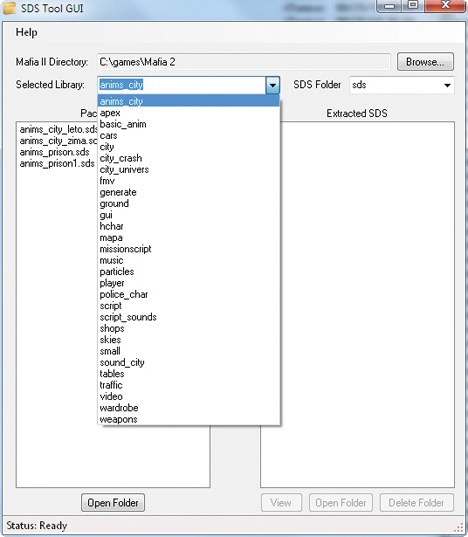This screenshot has width=468, height=537.
Task: Choose city_crash from the list
Action: [x=189, y=158]
